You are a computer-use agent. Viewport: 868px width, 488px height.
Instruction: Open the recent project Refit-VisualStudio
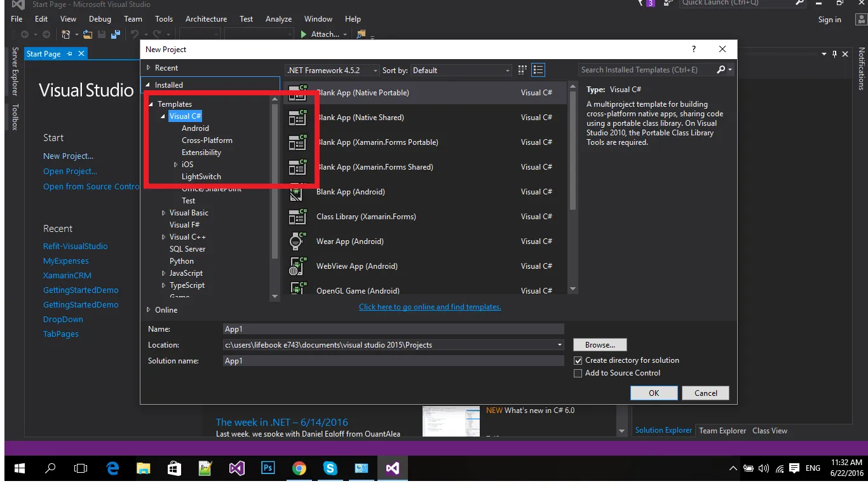75,247
